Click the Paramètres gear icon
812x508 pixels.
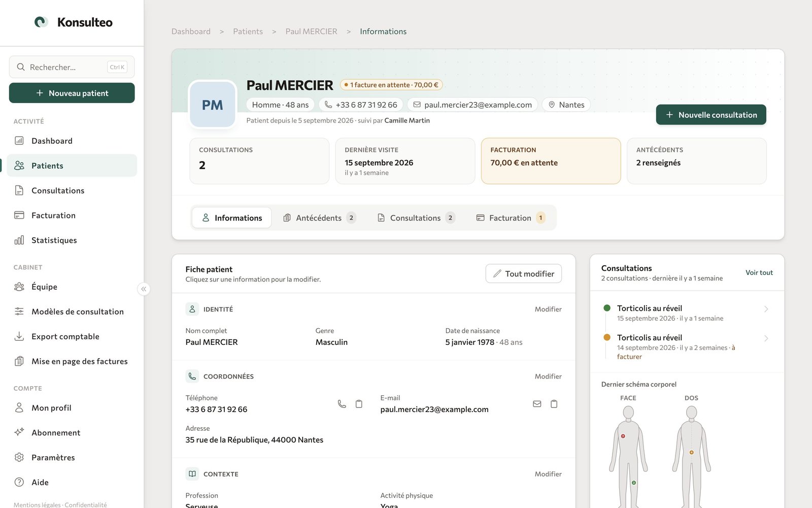(x=19, y=457)
